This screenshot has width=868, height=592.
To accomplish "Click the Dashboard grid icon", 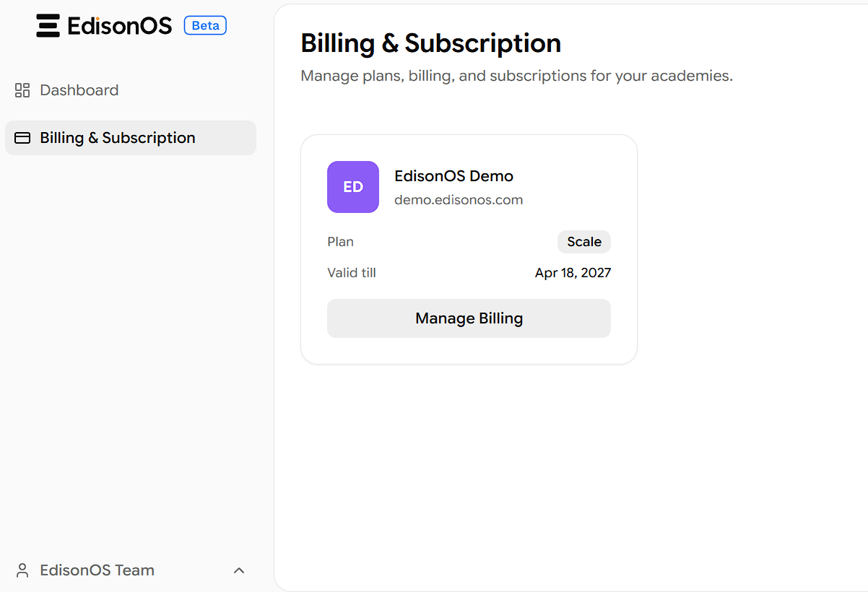I will click(x=22, y=90).
